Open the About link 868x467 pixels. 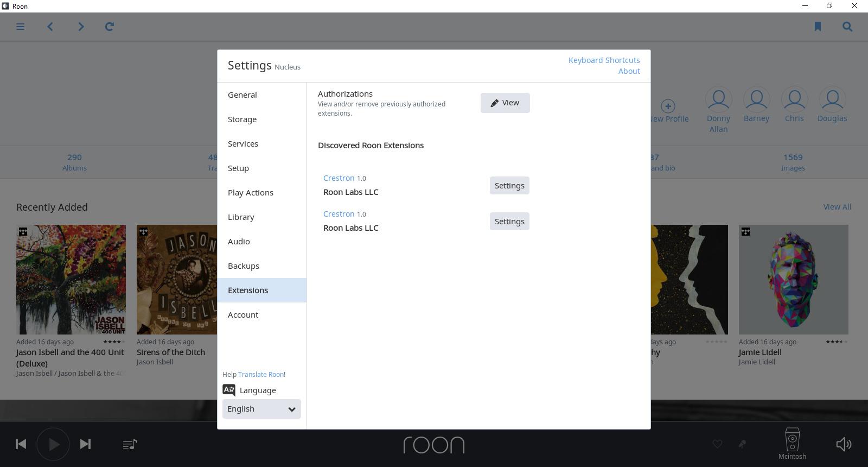(x=629, y=71)
